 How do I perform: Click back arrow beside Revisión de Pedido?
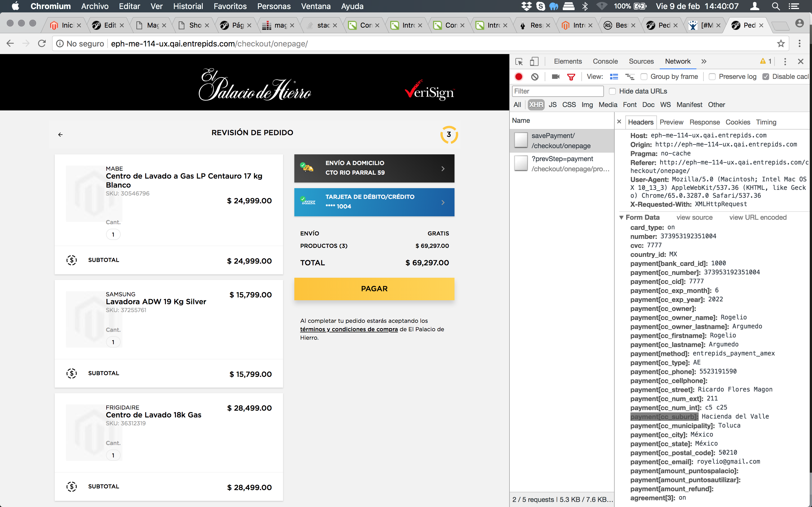(60, 134)
